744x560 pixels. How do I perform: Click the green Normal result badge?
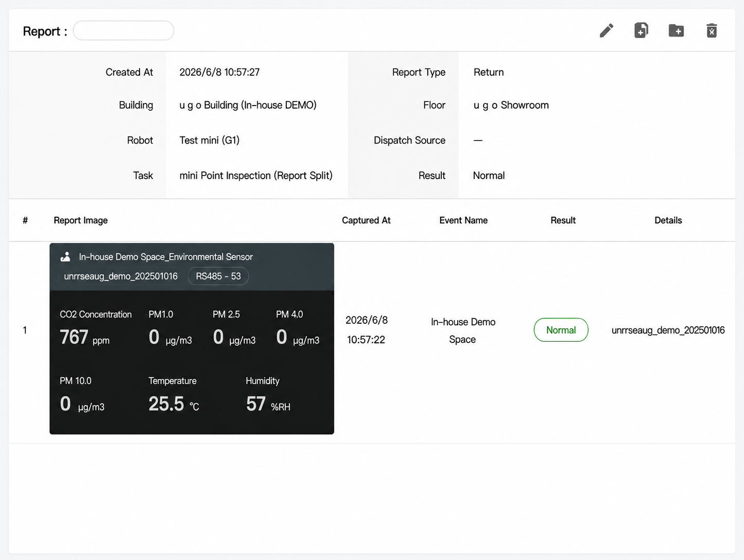[x=561, y=330]
